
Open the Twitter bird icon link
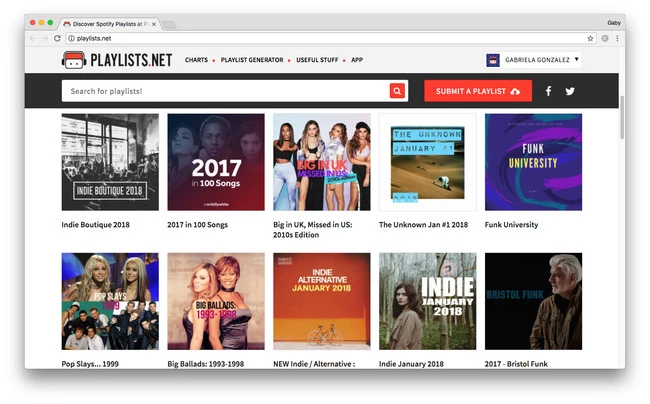(570, 91)
